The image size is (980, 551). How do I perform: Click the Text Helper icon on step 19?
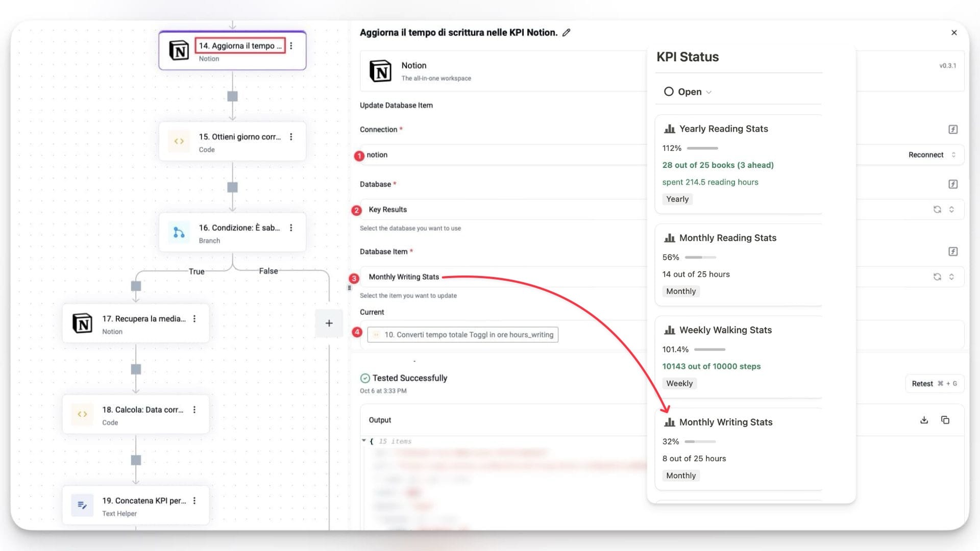[x=82, y=506]
